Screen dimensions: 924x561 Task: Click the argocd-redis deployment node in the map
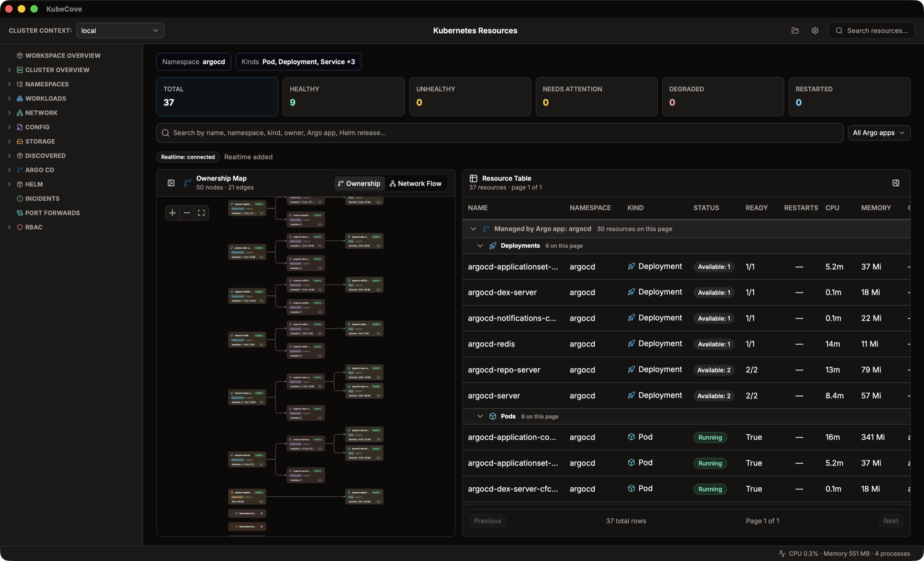(247, 340)
